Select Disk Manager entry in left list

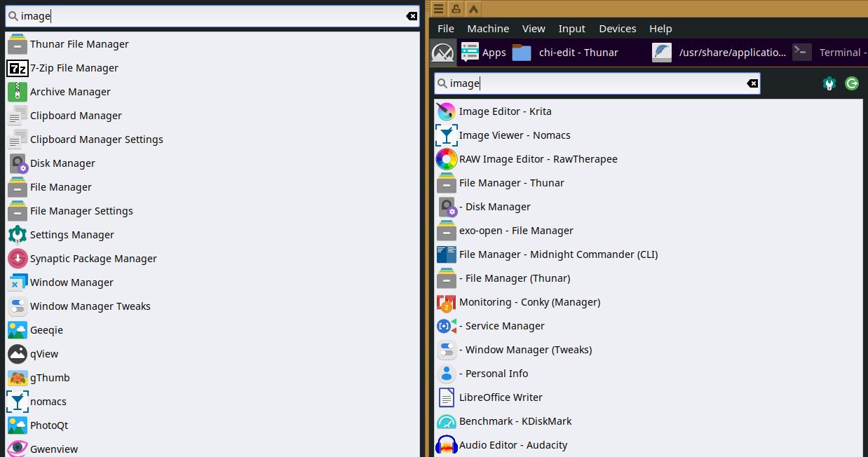[x=212, y=163]
